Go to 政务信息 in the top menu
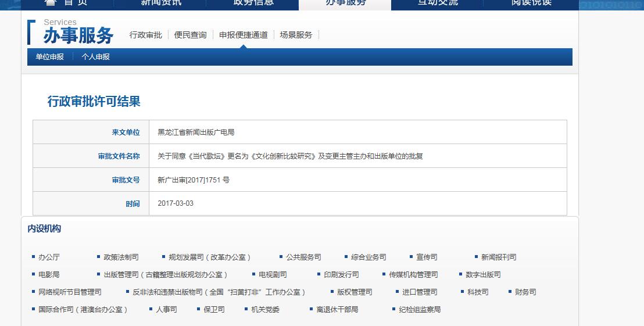This screenshot has width=644, height=326. pos(253,3)
